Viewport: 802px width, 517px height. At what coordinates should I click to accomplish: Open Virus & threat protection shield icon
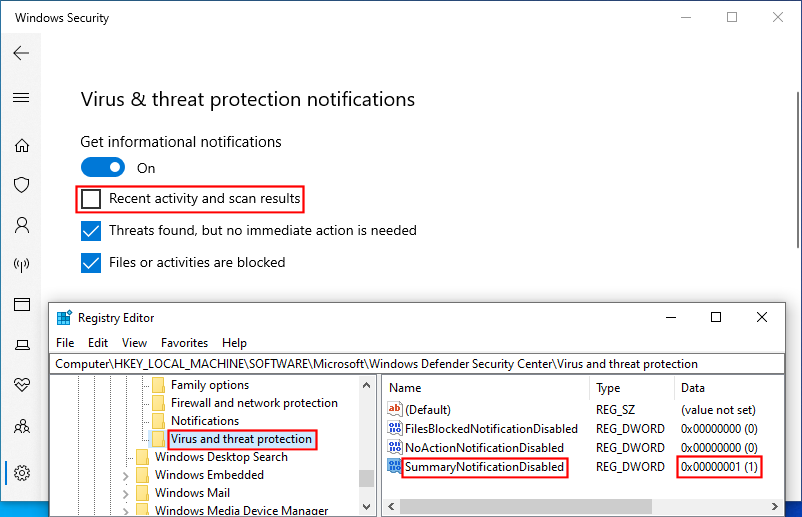[x=21, y=185]
